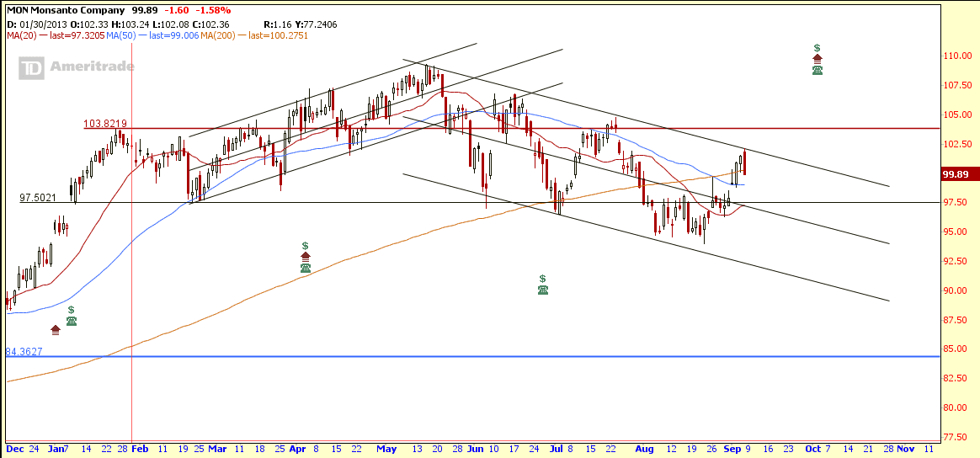The width and height of the screenshot is (980, 458).
Task: Click the dollar sign icon near January
Action: click(72, 309)
